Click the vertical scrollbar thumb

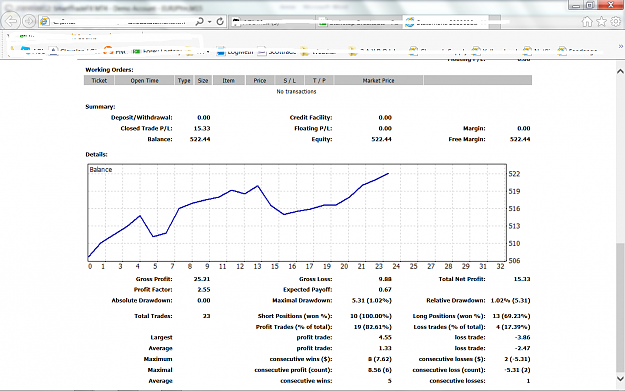(x=620, y=307)
